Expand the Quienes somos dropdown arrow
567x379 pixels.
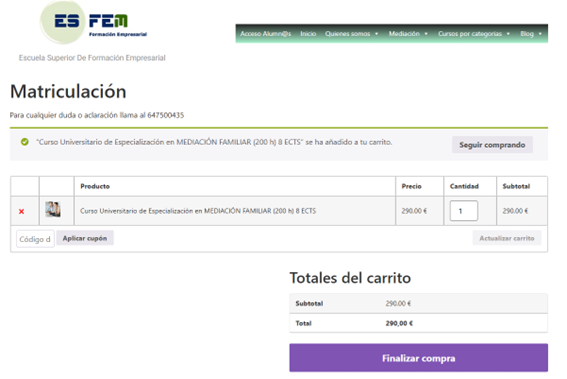click(376, 34)
